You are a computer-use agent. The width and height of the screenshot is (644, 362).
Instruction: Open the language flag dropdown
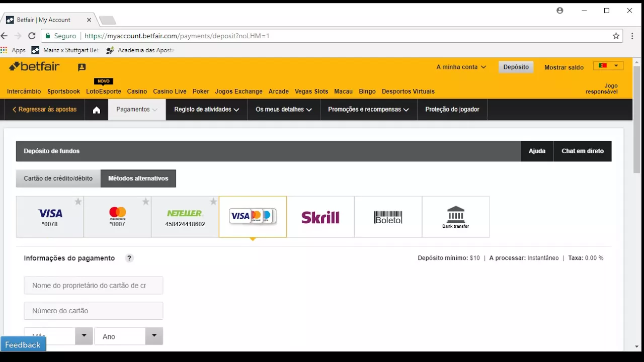click(x=608, y=66)
